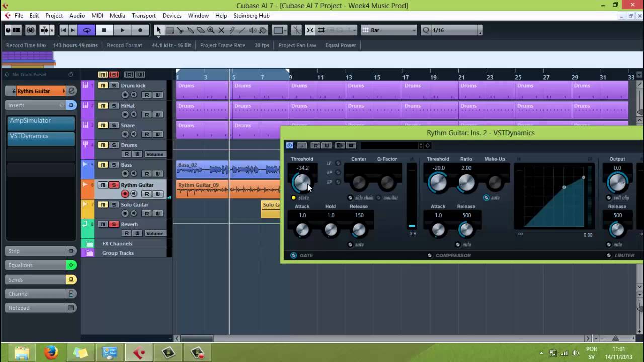Go to next marker transport button

click(x=73, y=30)
